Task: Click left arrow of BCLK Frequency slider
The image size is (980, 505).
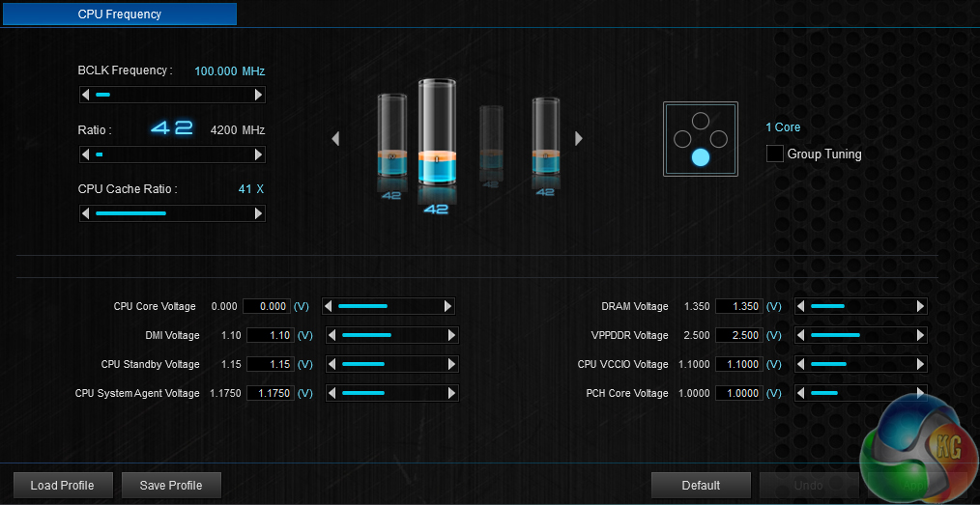Action: [x=86, y=95]
